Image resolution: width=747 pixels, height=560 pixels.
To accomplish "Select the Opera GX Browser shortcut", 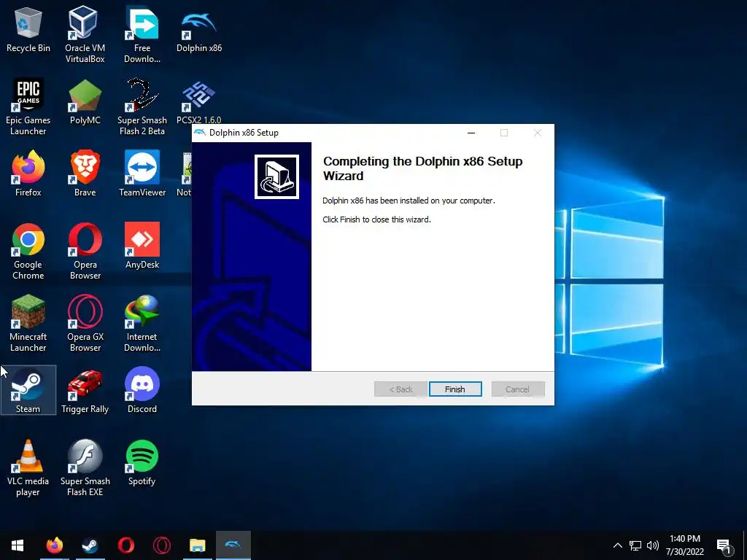I will [85, 324].
